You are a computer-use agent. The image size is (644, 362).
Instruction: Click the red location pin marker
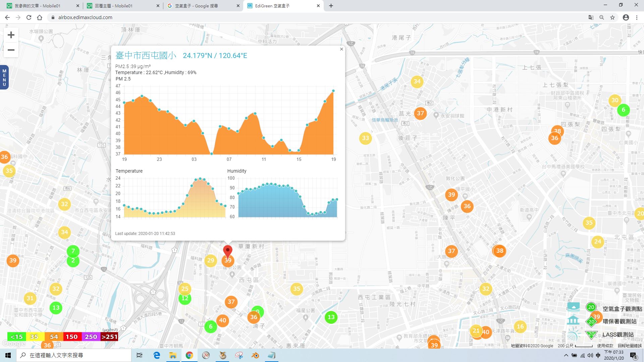point(228,252)
